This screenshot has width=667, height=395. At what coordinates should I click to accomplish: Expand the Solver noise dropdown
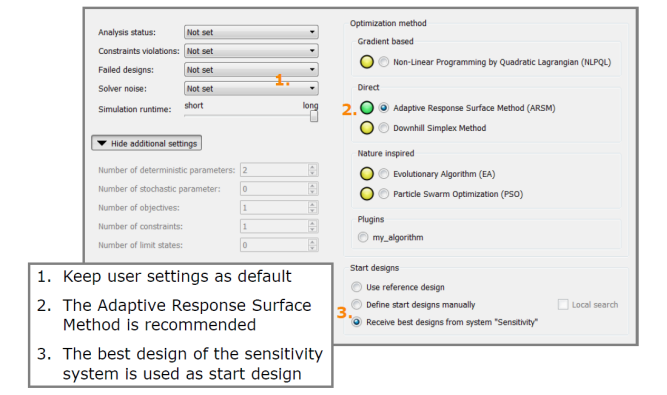pyautogui.click(x=251, y=88)
